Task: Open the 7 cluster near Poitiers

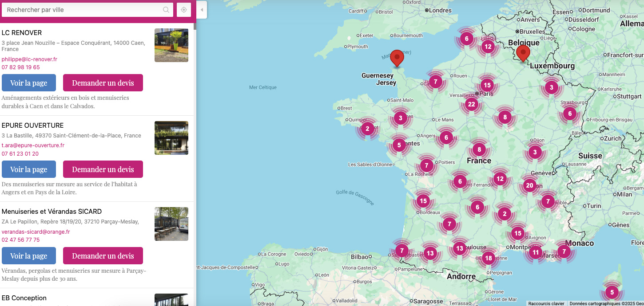Action: pos(426,166)
